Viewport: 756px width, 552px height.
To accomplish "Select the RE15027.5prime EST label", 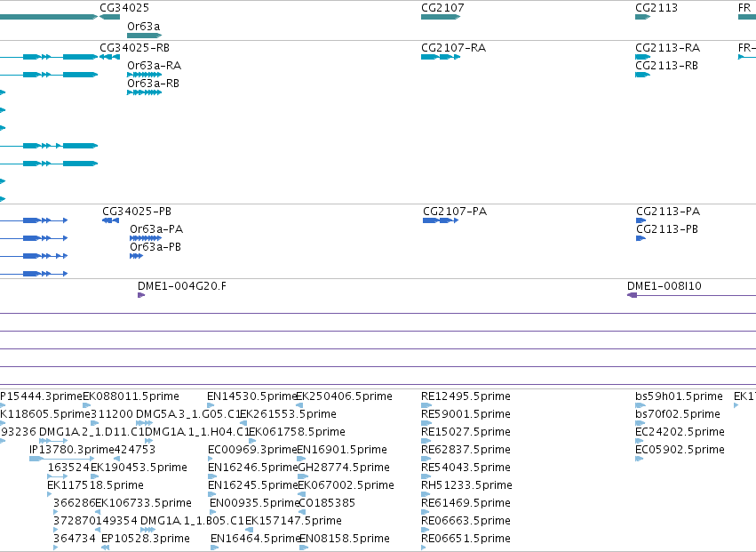I will click(466, 432).
